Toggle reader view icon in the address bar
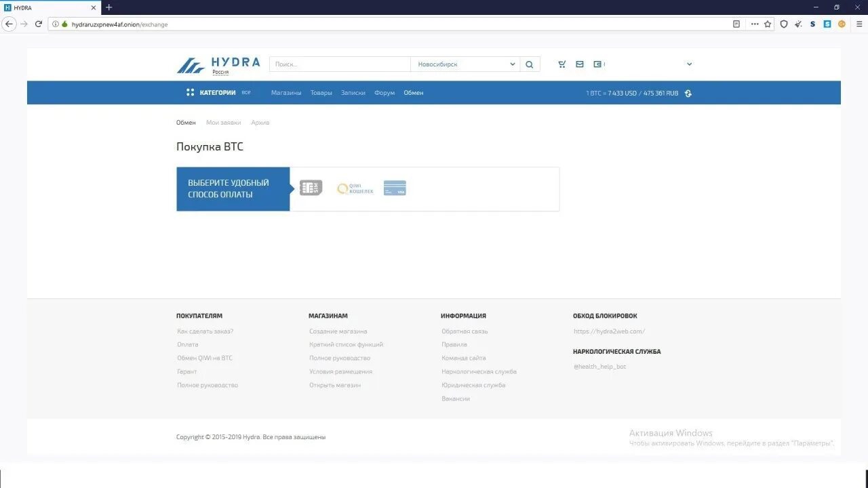 (x=736, y=24)
